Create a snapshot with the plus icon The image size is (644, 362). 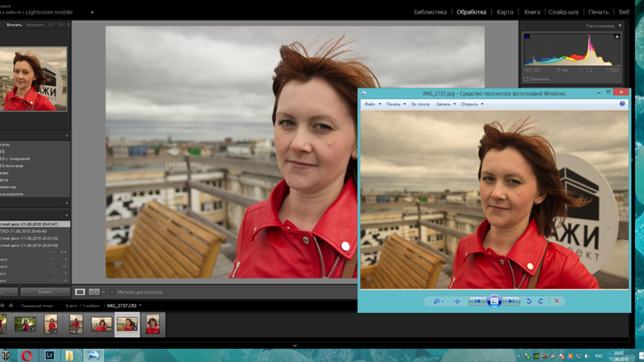[x=67, y=204]
